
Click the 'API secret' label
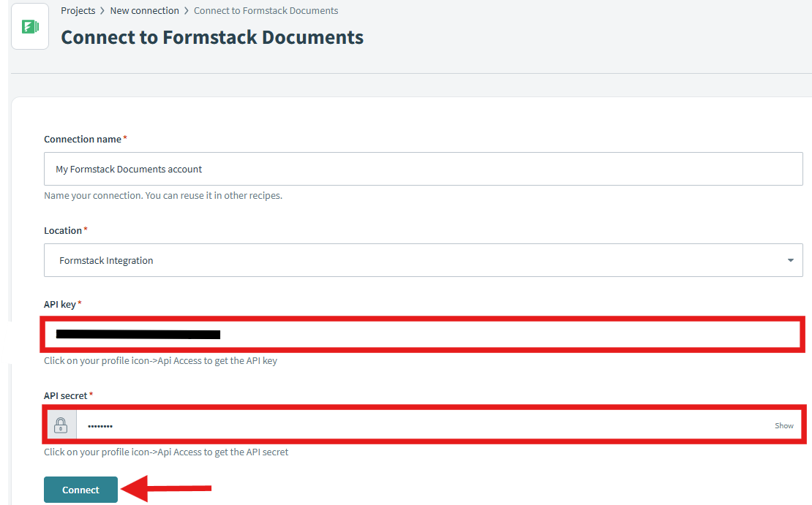(66, 395)
